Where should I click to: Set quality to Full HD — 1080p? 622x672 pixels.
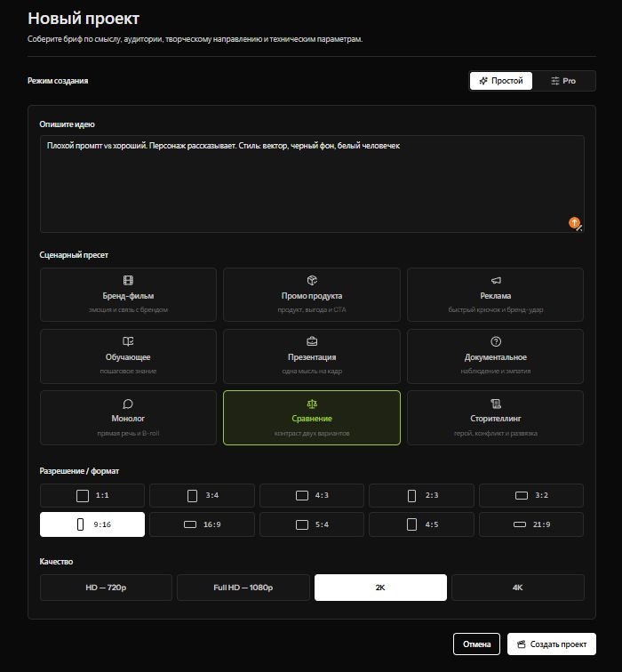(x=243, y=588)
